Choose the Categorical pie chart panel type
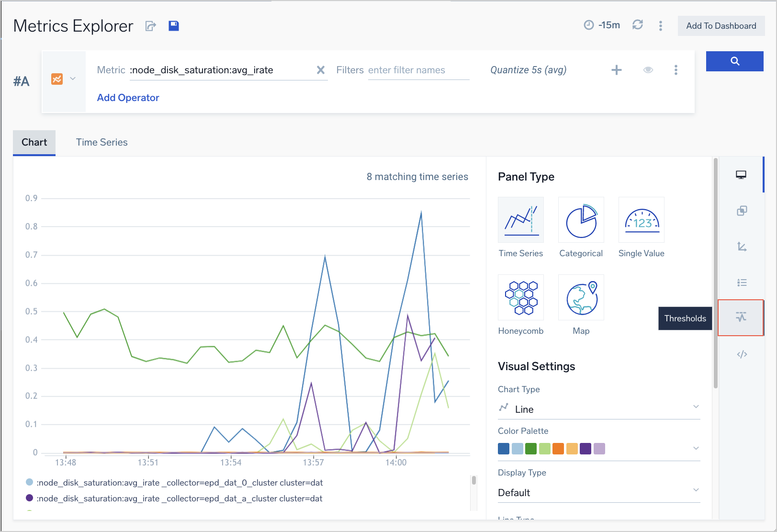777x532 pixels. 581,220
